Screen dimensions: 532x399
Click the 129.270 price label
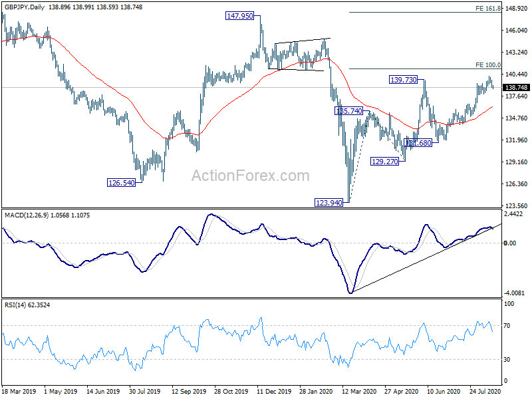tap(384, 162)
